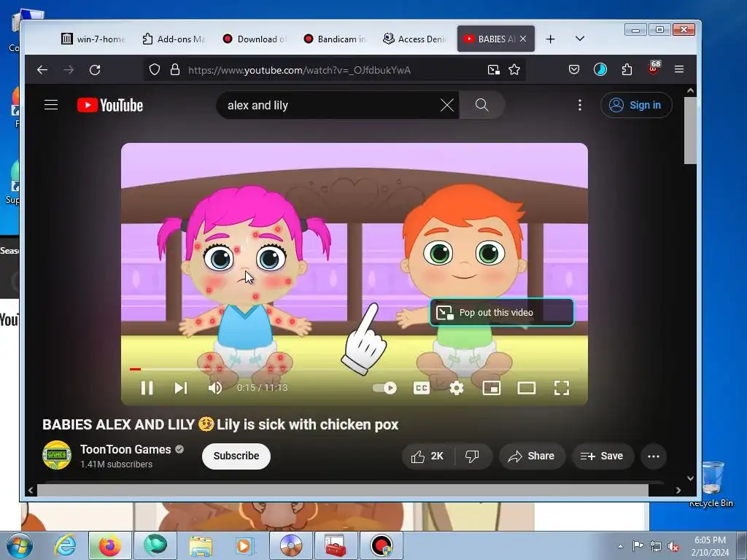
Task: Click Pop out this video
Action: 502,312
